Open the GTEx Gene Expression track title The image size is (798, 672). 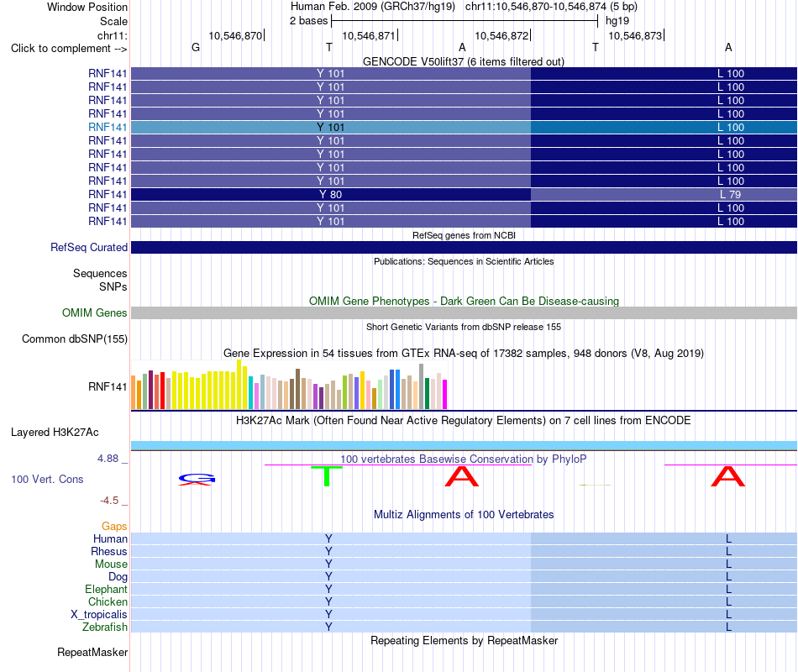[x=464, y=354]
